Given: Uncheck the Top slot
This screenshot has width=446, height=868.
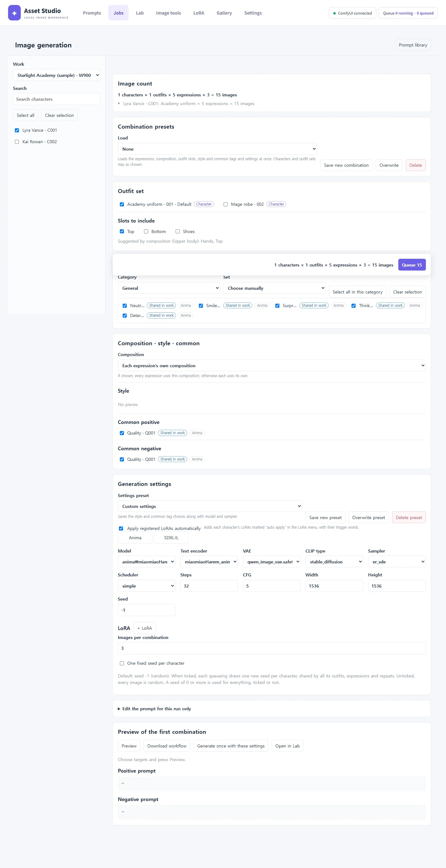Looking at the screenshot, I should pyautogui.click(x=122, y=231).
